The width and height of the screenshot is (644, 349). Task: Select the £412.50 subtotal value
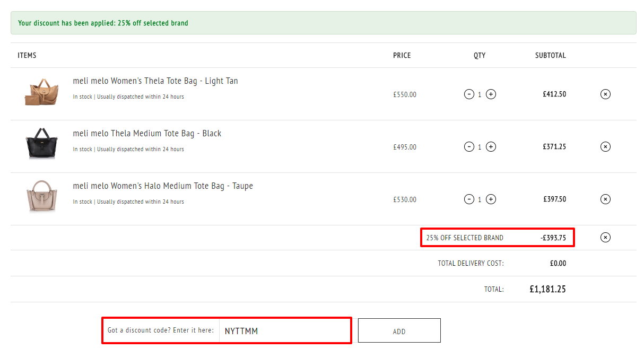pyautogui.click(x=554, y=94)
